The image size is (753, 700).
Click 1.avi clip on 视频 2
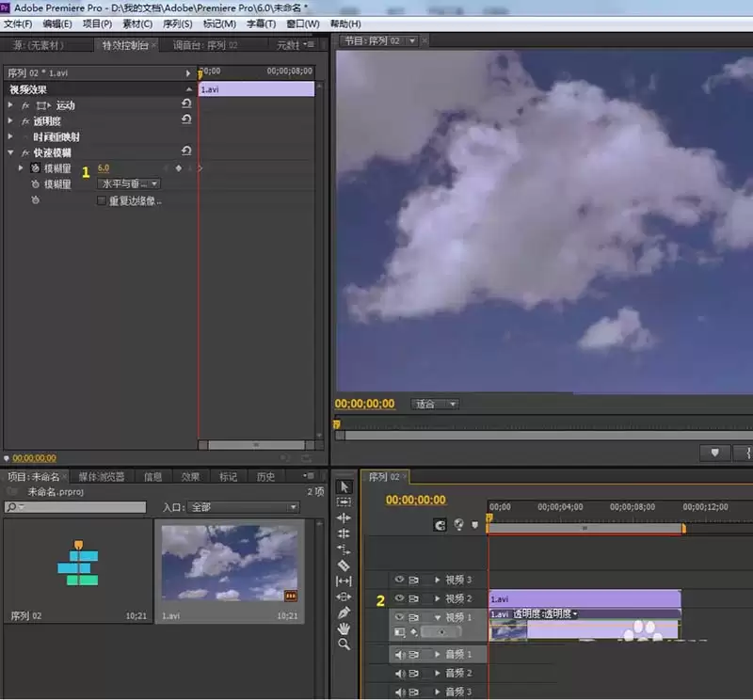pos(585,598)
